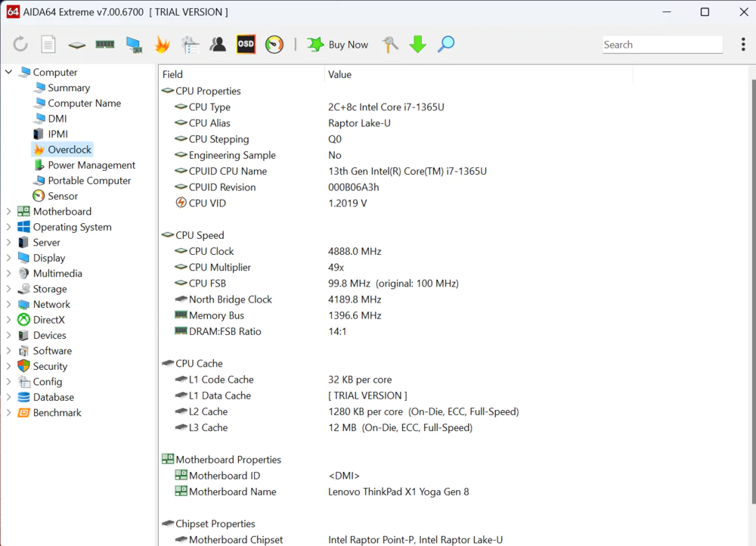Click the computer monitor toolbar icon
Screen dimensions: 756x546
pos(134,45)
